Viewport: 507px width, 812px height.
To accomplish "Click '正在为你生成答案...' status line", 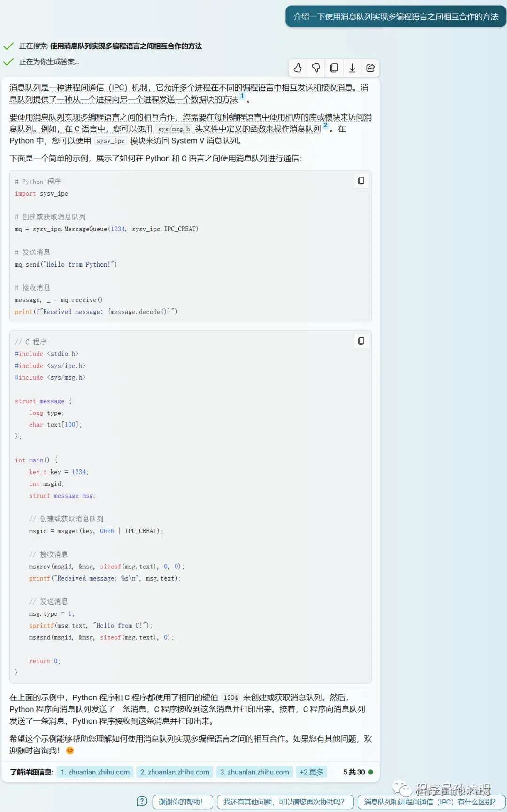I will click(x=49, y=61).
